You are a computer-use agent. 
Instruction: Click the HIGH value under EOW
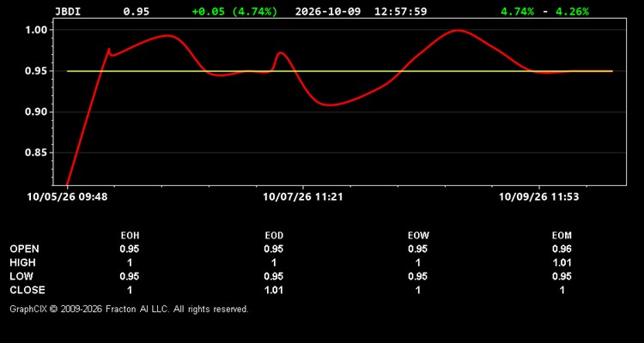418,262
